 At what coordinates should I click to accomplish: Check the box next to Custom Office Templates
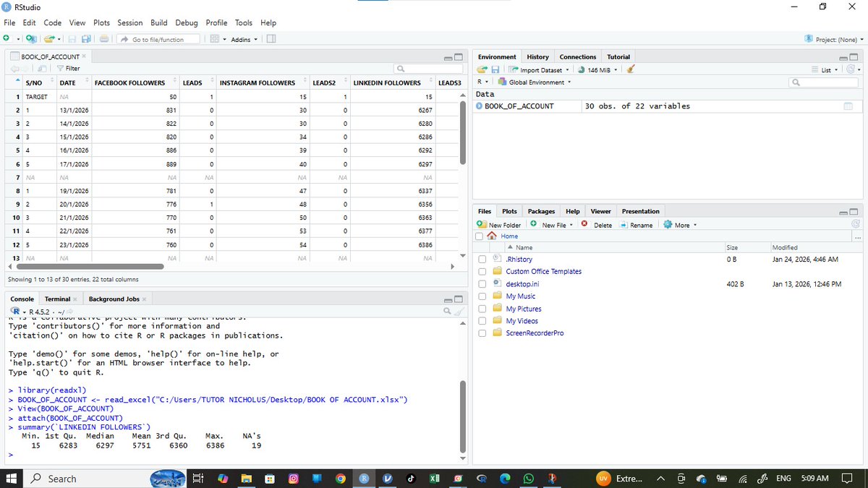pyautogui.click(x=482, y=271)
